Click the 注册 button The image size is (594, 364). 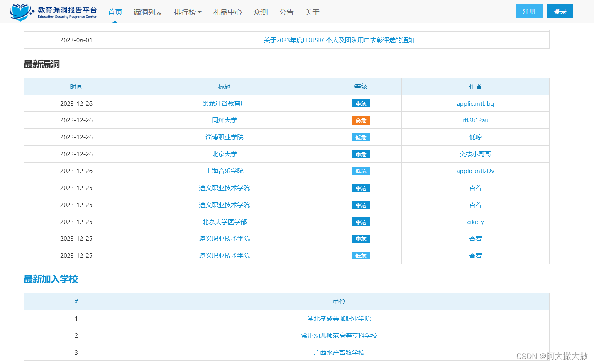(x=529, y=11)
